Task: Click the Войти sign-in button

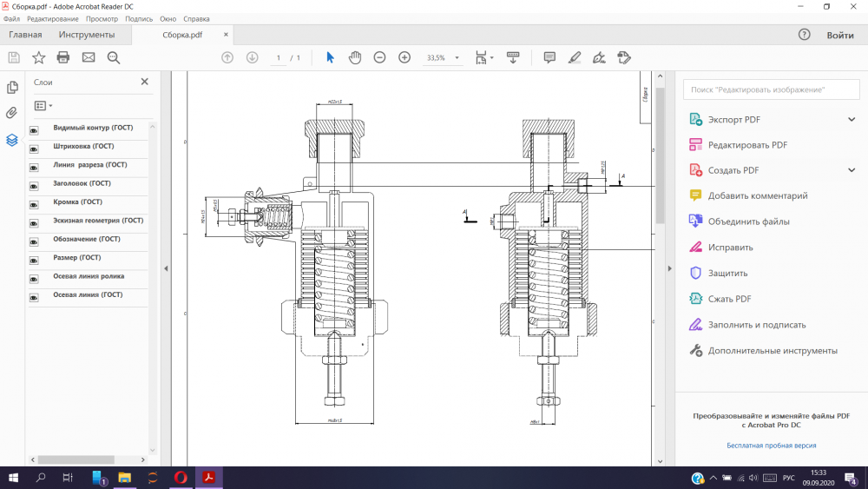Action: (x=840, y=36)
